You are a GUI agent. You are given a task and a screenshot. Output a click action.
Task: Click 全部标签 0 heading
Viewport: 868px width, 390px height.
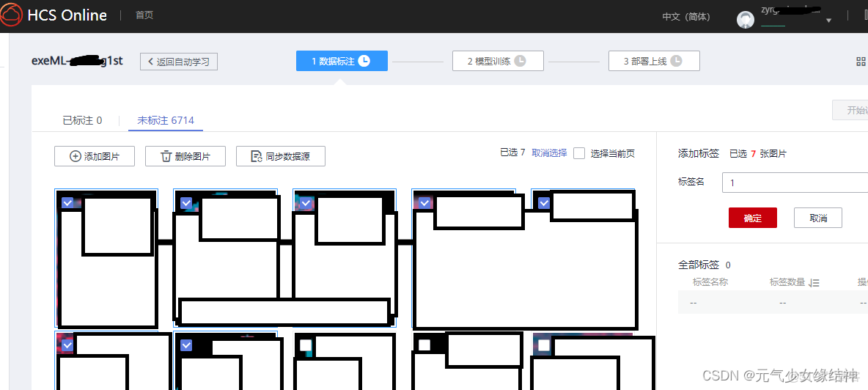tap(704, 265)
